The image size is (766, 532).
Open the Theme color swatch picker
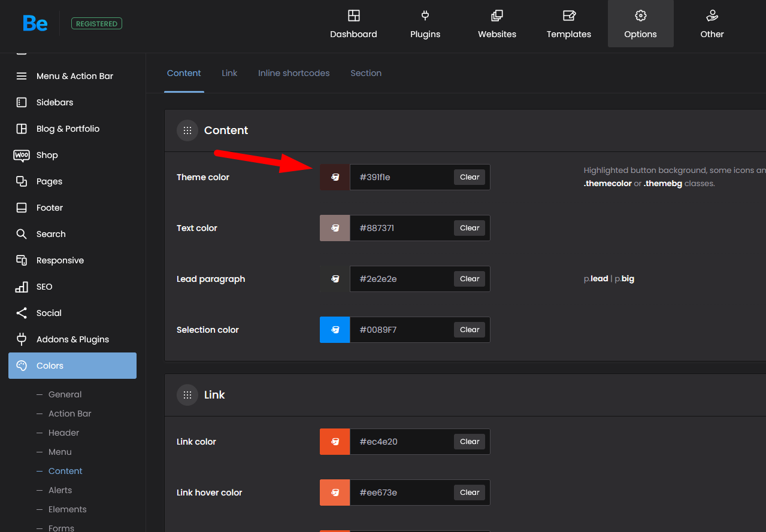tap(335, 177)
